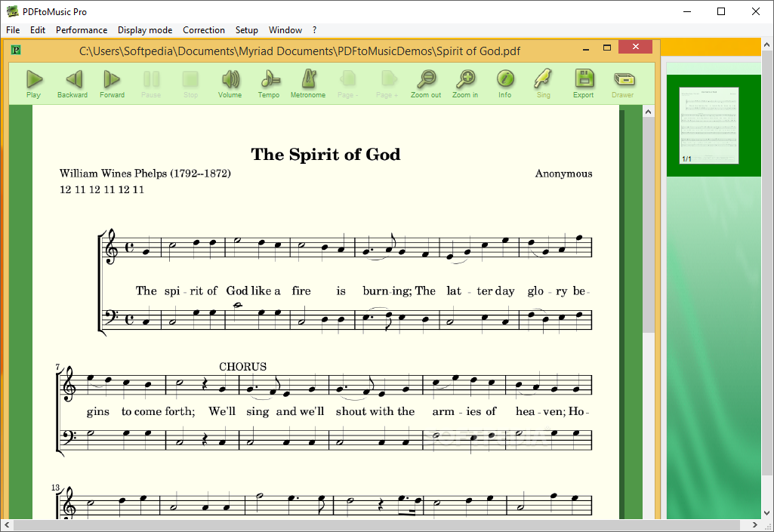Click the green P document icon
Viewport: 774px width, 532px height.
(x=16, y=50)
